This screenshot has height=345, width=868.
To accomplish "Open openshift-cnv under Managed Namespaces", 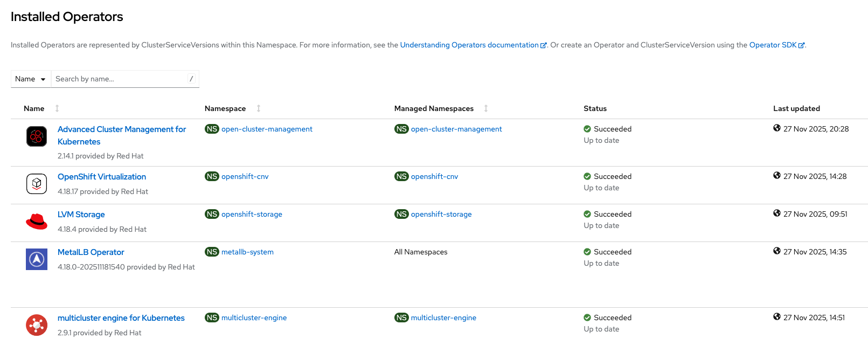I will pos(434,177).
